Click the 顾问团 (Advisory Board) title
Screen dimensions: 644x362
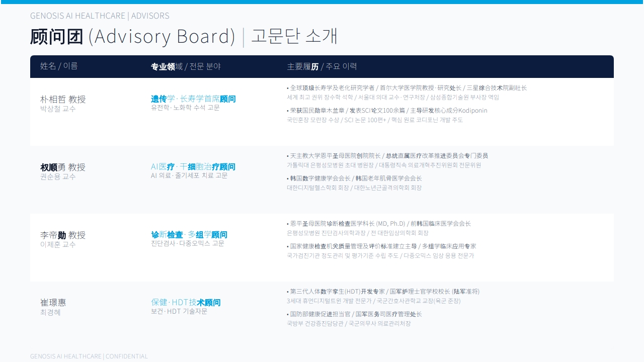pos(132,36)
